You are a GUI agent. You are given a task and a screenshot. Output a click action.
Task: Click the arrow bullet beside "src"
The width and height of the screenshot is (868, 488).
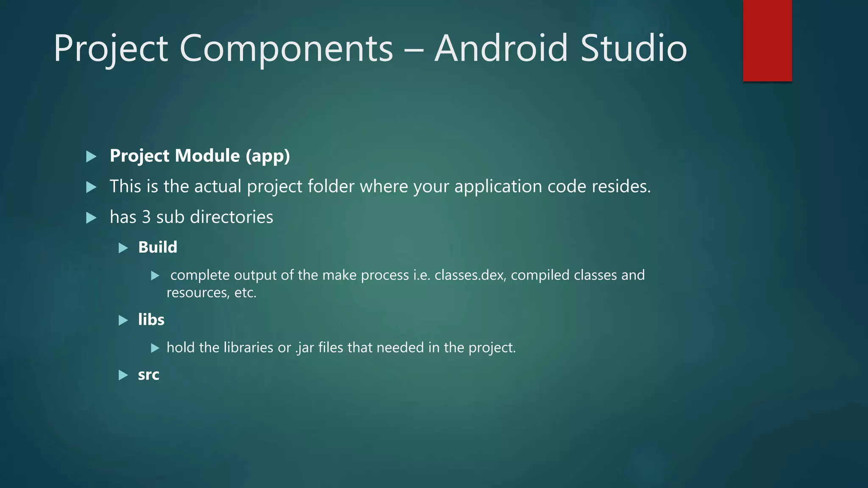pyautogui.click(x=123, y=375)
